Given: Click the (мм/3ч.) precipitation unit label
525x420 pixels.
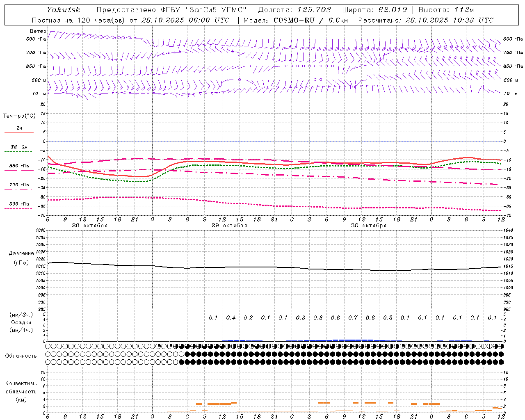Looking at the screenshot, I should click(x=21, y=315).
